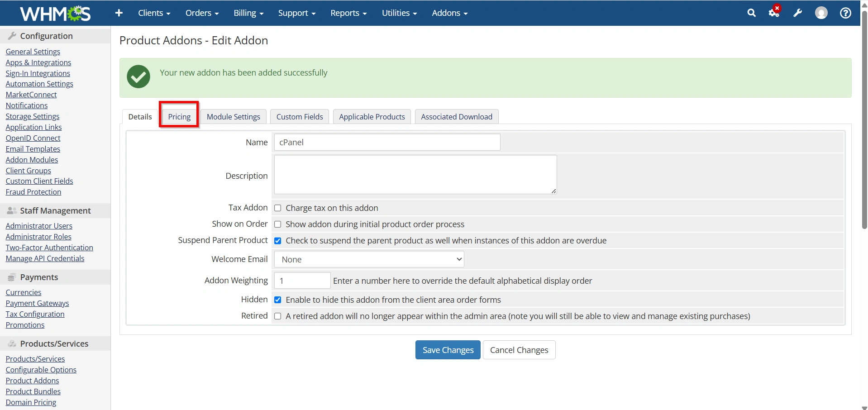The image size is (868, 410).
Task: Uncheck the Hidden addon checkbox
Action: [278, 300]
